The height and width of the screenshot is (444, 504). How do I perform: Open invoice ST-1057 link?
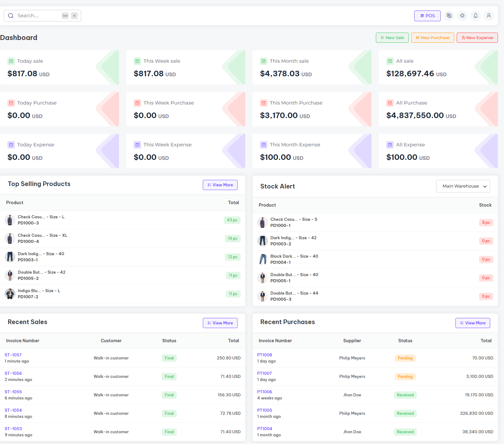tap(13, 355)
